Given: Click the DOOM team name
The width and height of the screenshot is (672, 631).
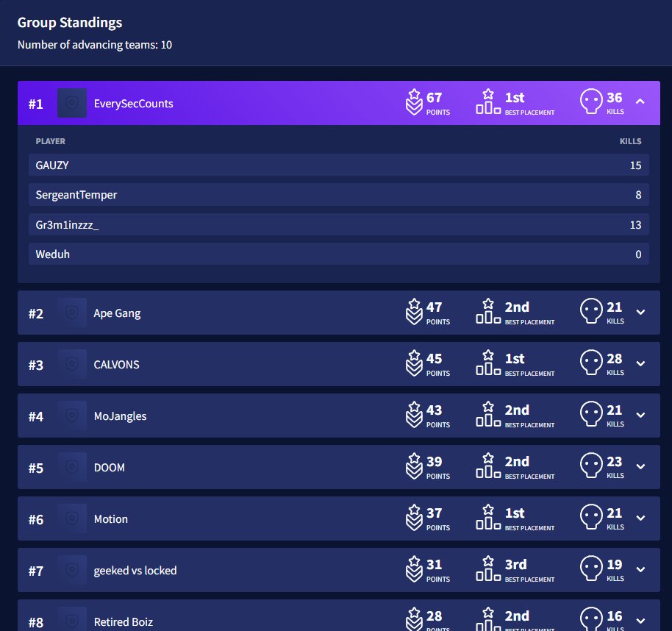Looking at the screenshot, I should coord(110,467).
